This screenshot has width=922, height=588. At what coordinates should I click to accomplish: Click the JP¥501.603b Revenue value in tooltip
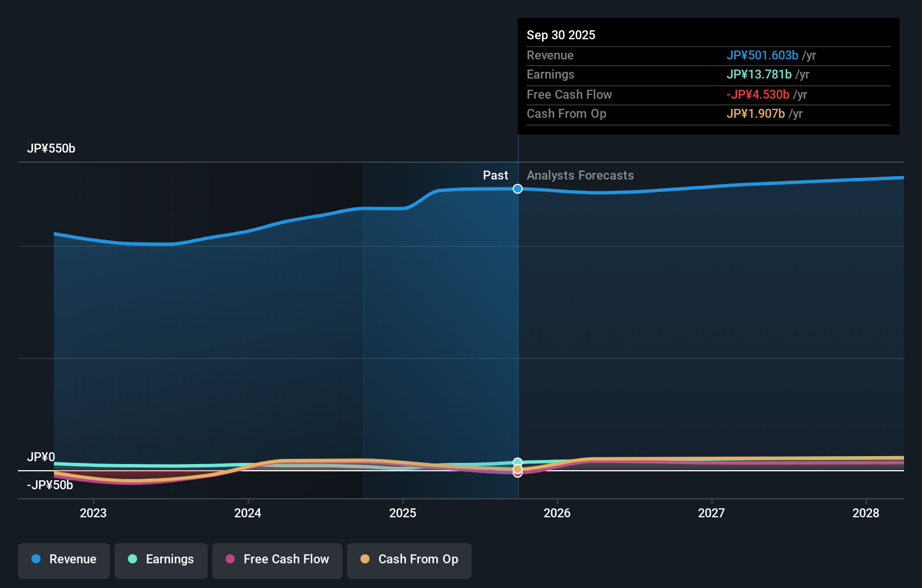point(763,56)
